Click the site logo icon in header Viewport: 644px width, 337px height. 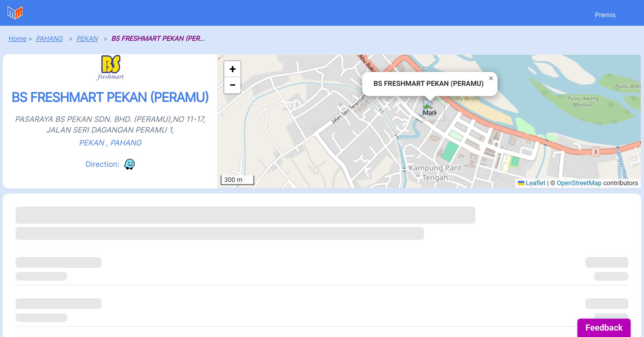15,13
